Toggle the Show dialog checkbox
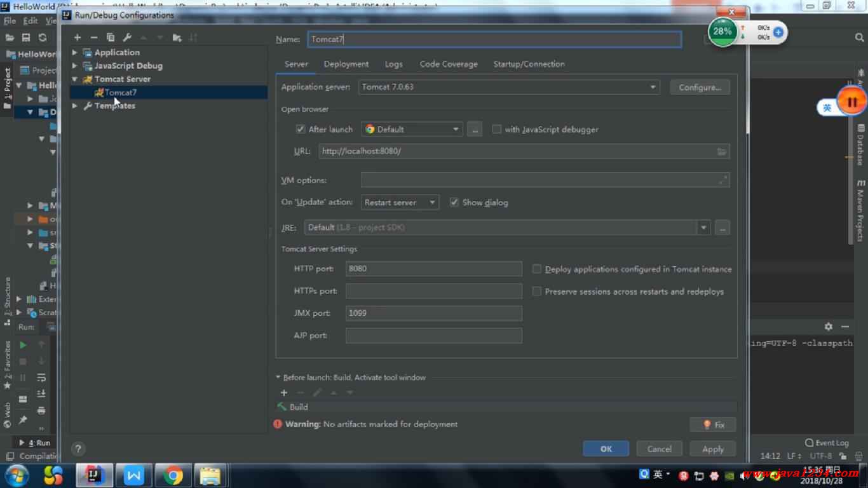 (454, 202)
